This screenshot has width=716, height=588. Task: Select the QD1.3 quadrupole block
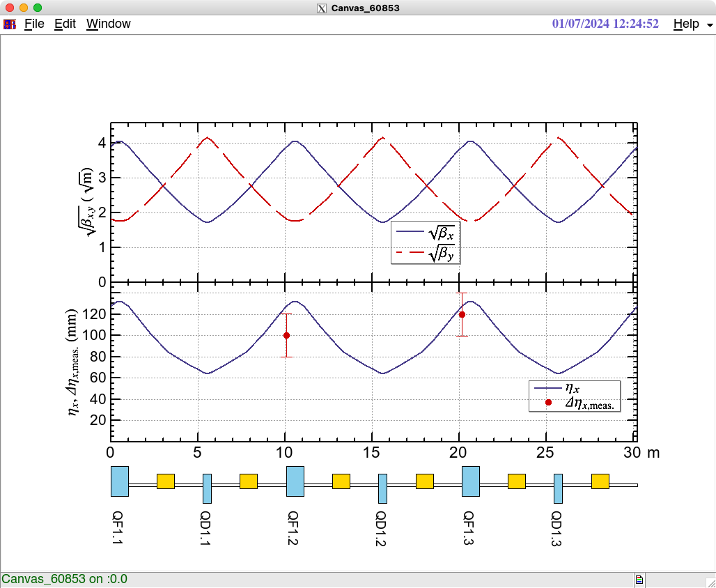pyautogui.click(x=558, y=488)
